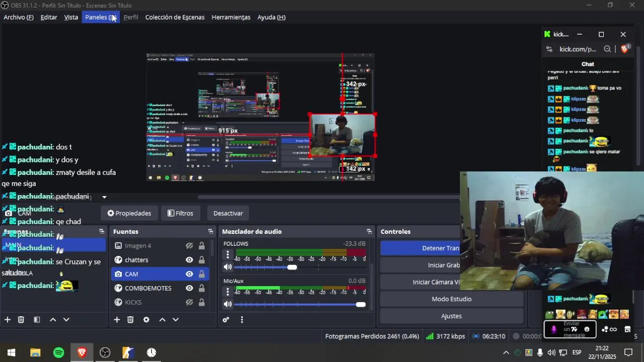Open Ayuda menu
This screenshot has width=644, height=362.
click(271, 17)
